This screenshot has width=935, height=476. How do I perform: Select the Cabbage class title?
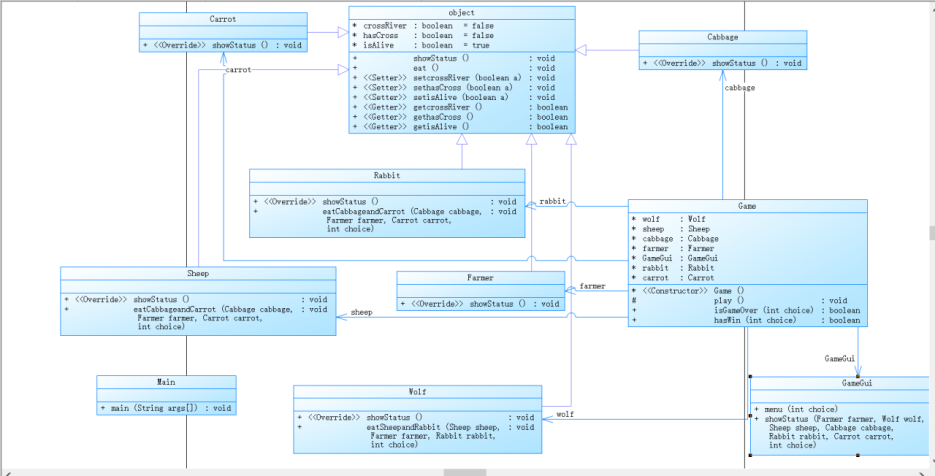[x=722, y=37]
